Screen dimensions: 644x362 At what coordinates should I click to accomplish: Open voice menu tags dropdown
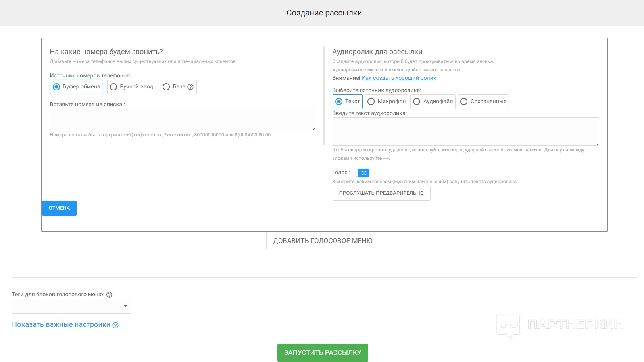tap(71, 306)
